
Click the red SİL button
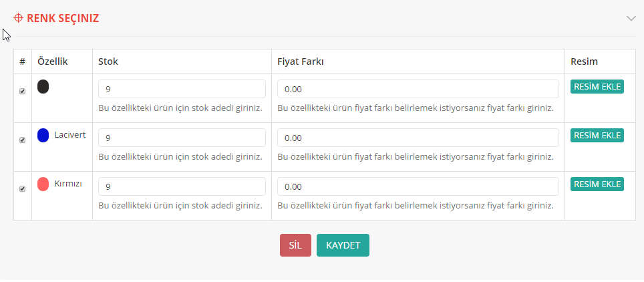click(295, 245)
